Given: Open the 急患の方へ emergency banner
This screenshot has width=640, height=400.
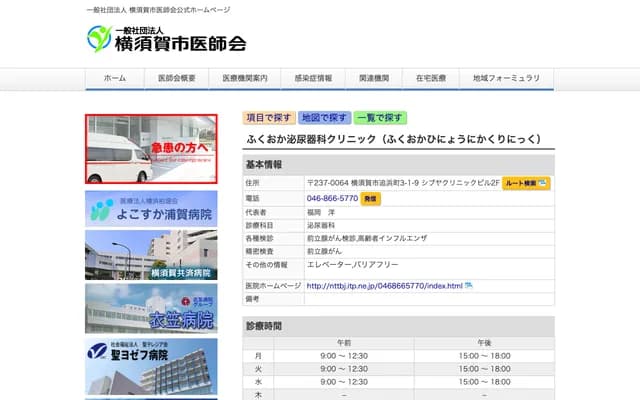Looking at the screenshot, I should (x=151, y=149).
